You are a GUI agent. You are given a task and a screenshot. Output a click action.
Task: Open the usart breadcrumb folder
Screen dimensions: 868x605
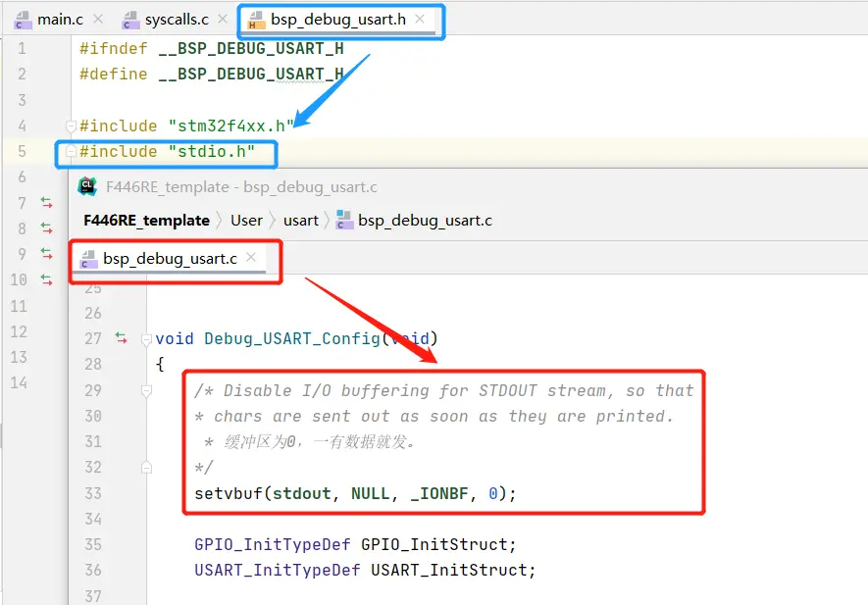(x=301, y=221)
